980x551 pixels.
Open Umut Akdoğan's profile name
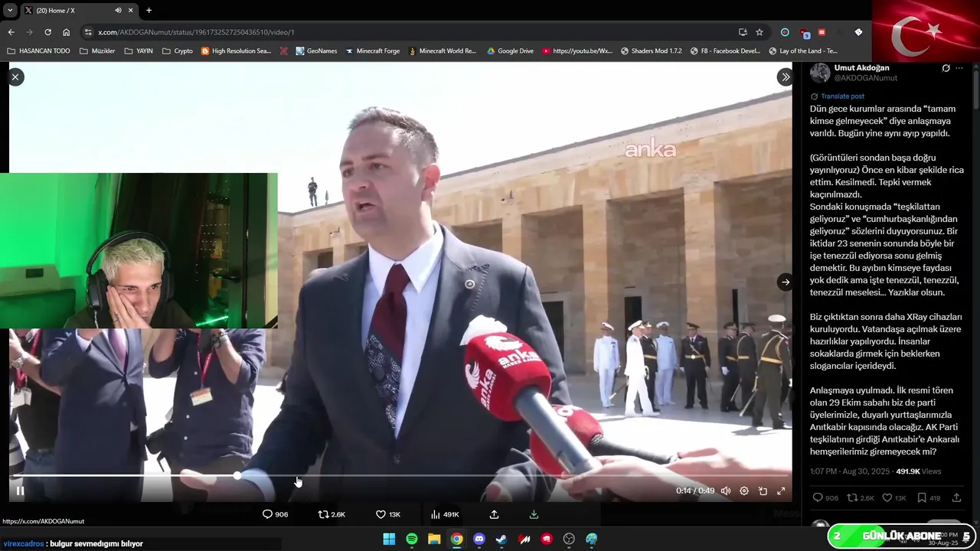(x=861, y=68)
